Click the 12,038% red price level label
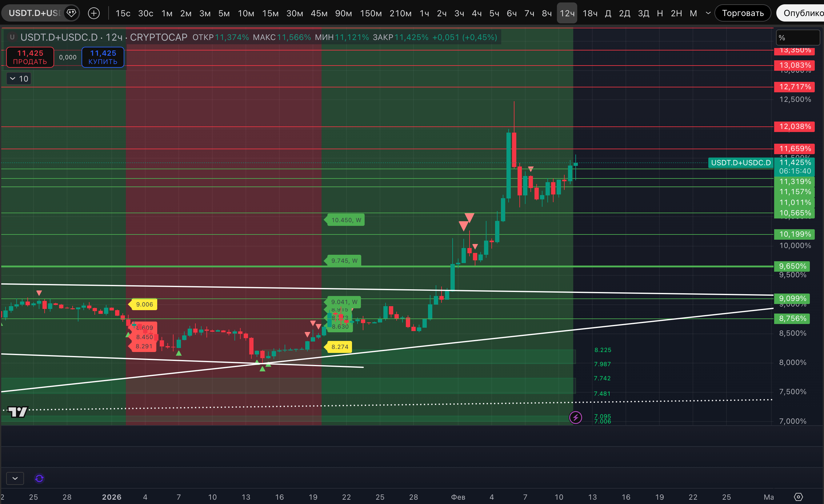Image resolution: width=824 pixels, height=504 pixels. click(x=794, y=126)
